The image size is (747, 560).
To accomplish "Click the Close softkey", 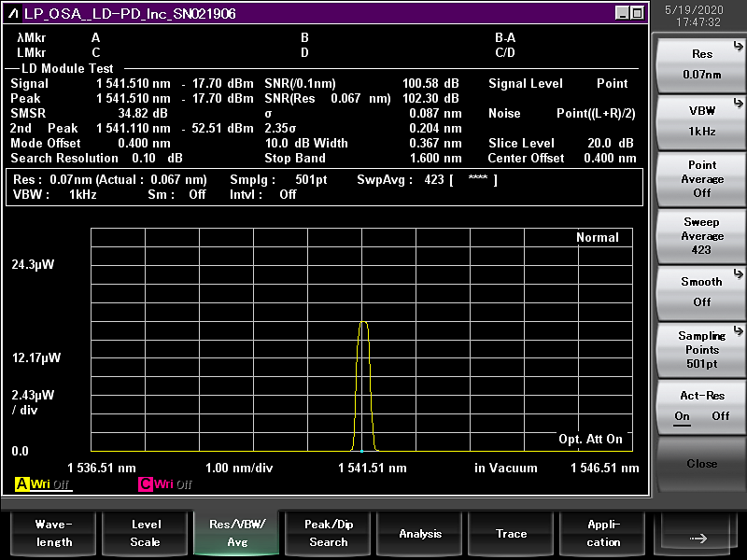I will 701,464.
